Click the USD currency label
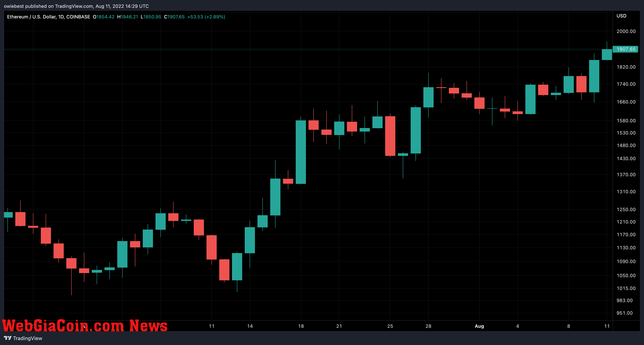The height and width of the screenshot is (345, 644). coord(621,16)
